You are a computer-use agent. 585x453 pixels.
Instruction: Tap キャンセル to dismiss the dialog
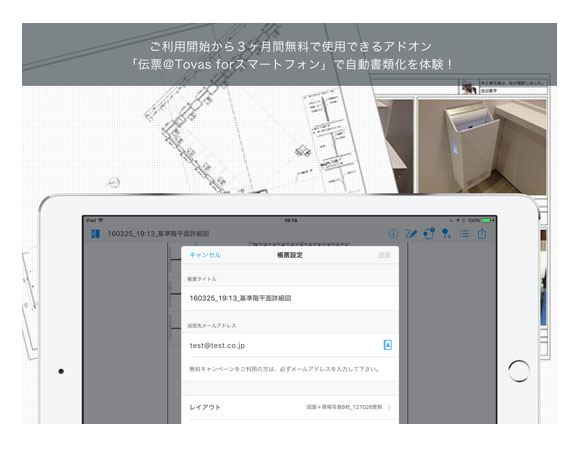pos(205,255)
